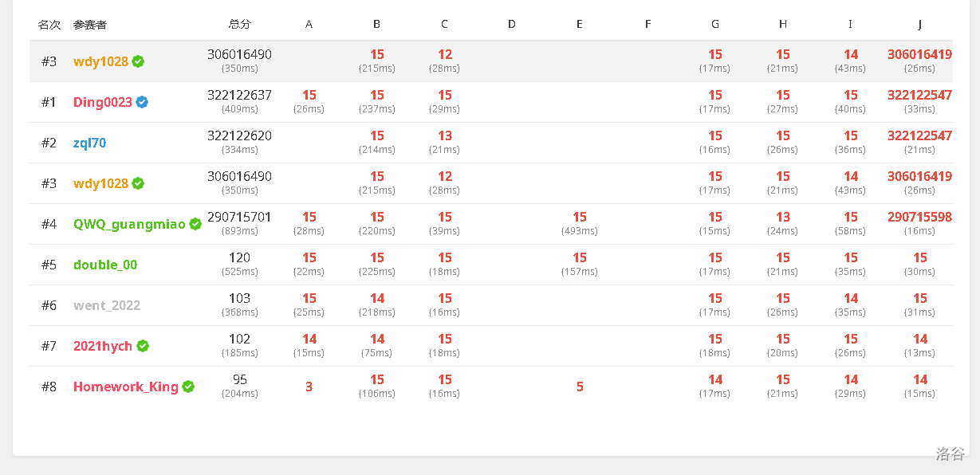Open QWQ_guangmiao's problem E score with 493ms

click(x=579, y=218)
